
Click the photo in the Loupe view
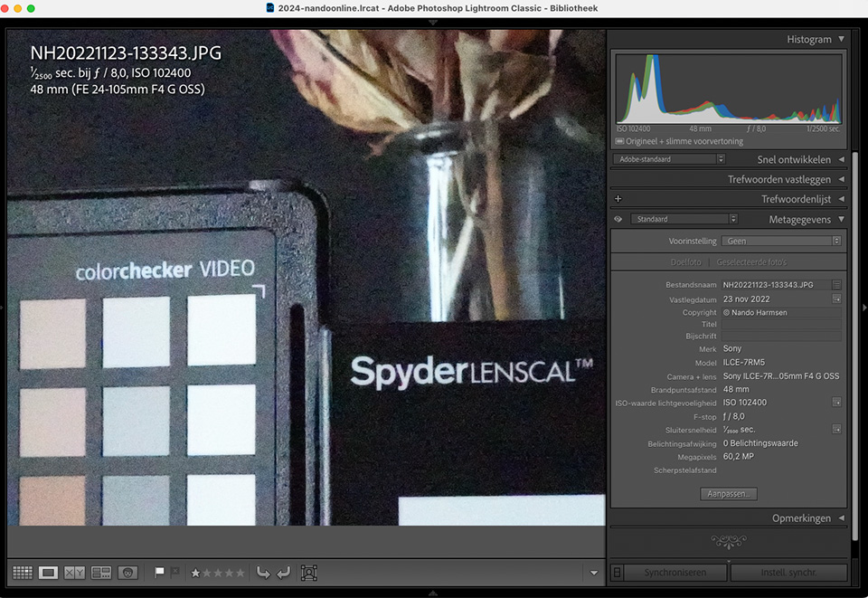click(x=307, y=277)
